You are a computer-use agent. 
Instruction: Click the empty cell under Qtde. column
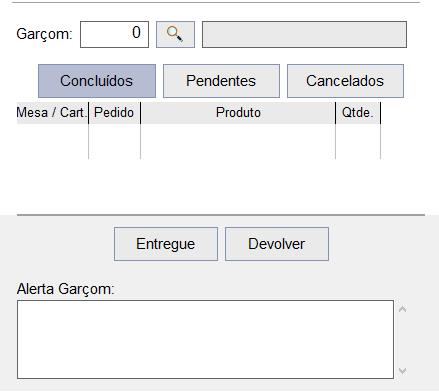pyautogui.click(x=358, y=141)
